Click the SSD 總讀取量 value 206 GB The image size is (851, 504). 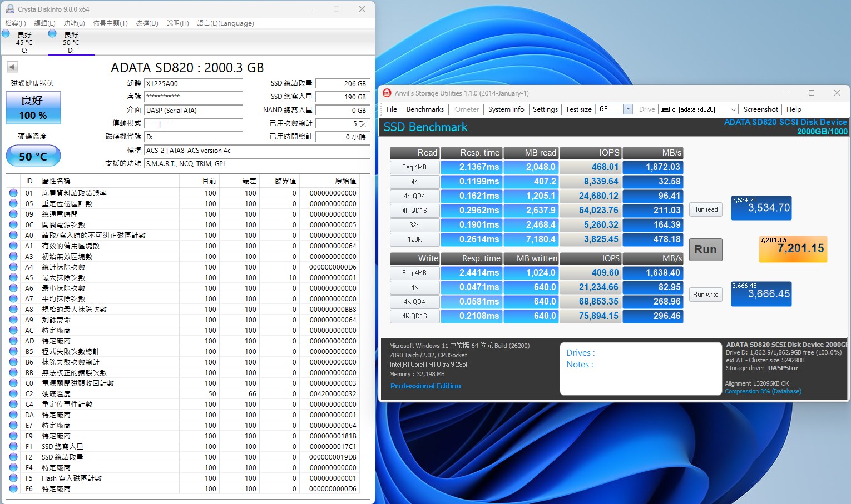click(342, 83)
